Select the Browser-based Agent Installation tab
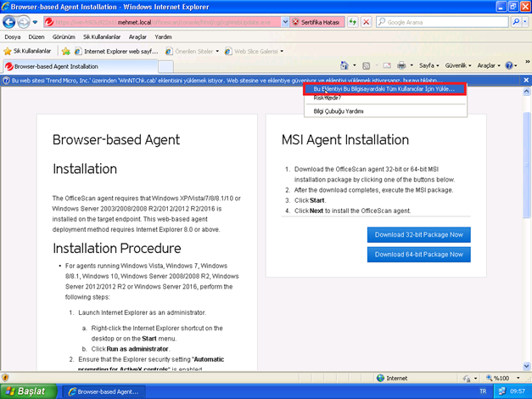The height and width of the screenshot is (399, 532). (x=81, y=66)
